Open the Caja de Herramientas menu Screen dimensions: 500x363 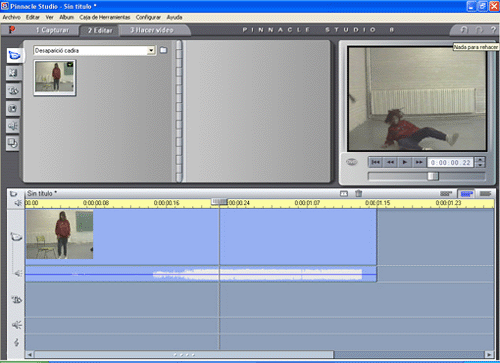click(105, 17)
